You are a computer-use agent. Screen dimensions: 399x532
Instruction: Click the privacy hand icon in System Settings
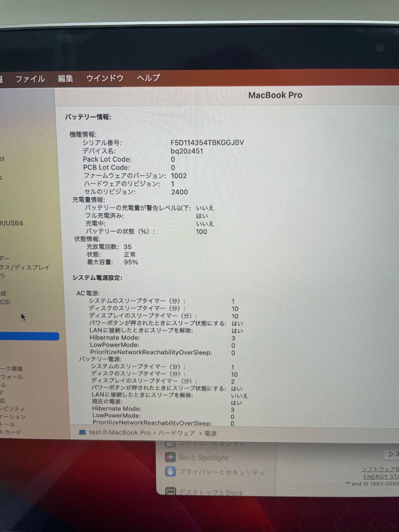click(171, 471)
